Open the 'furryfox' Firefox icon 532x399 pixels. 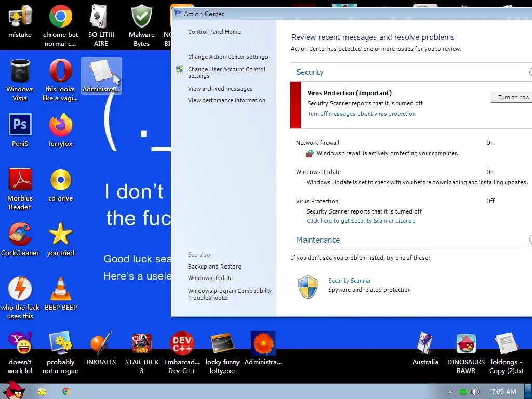(60, 130)
